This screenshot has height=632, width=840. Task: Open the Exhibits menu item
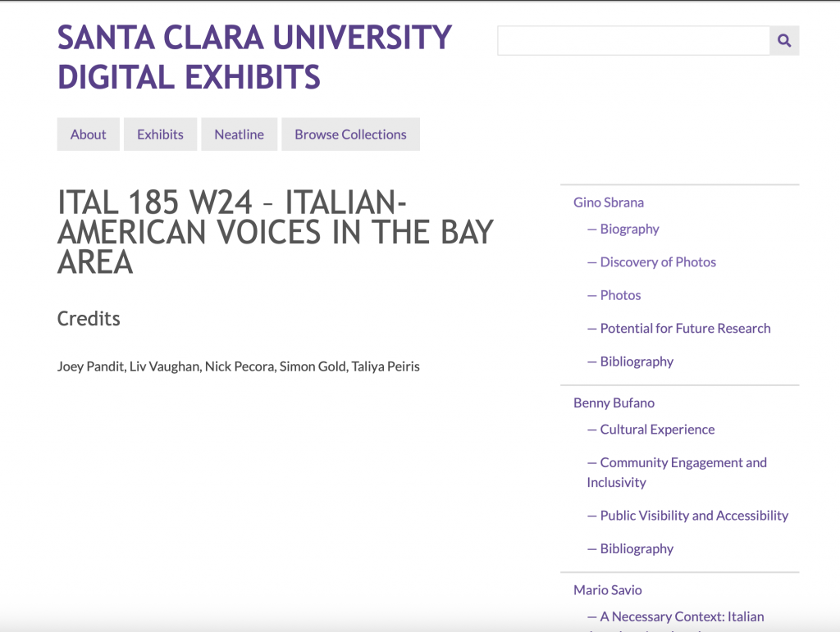point(160,134)
